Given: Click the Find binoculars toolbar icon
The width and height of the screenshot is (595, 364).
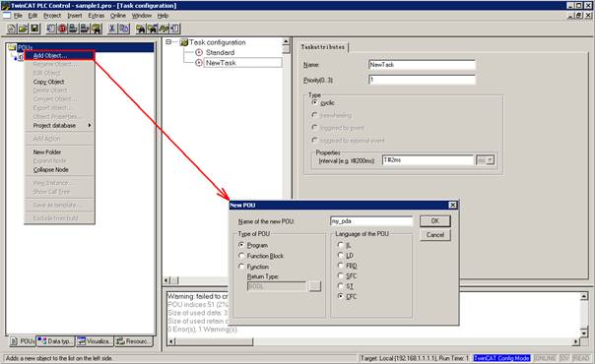Looking at the screenshot, I should click(x=141, y=29).
